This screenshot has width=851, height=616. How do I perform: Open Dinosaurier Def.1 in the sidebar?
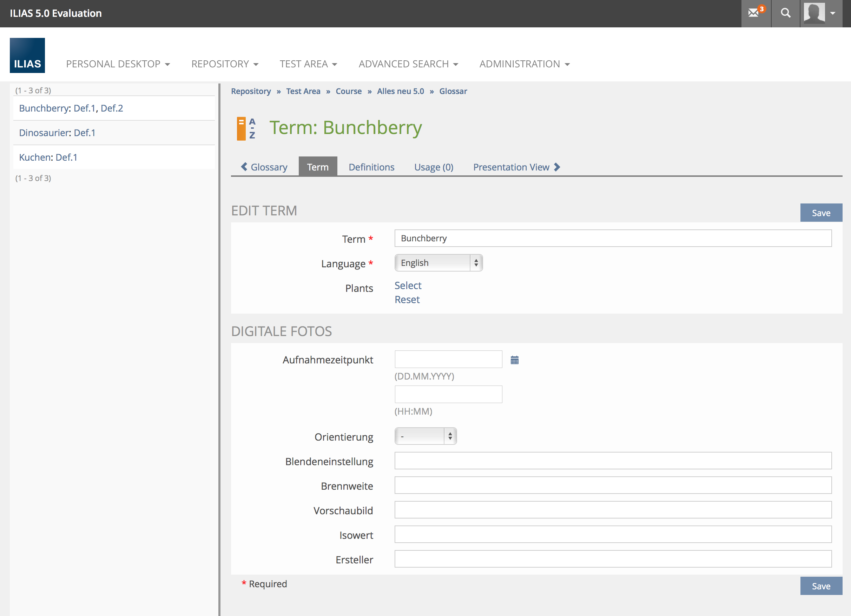click(x=84, y=133)
